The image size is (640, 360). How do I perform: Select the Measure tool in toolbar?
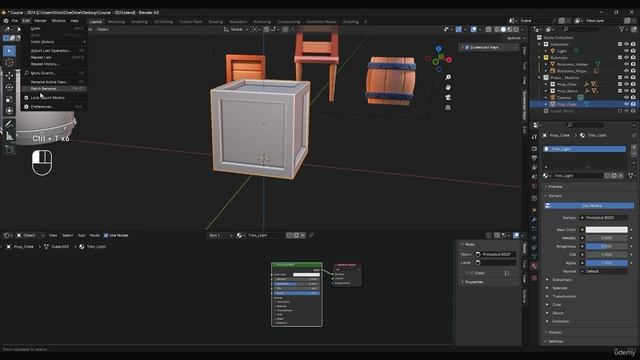9,136
